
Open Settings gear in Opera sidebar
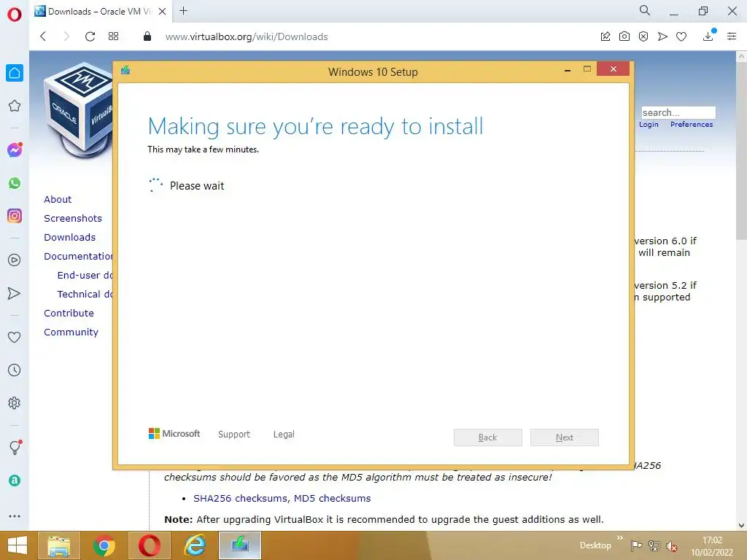click(15, 402)
